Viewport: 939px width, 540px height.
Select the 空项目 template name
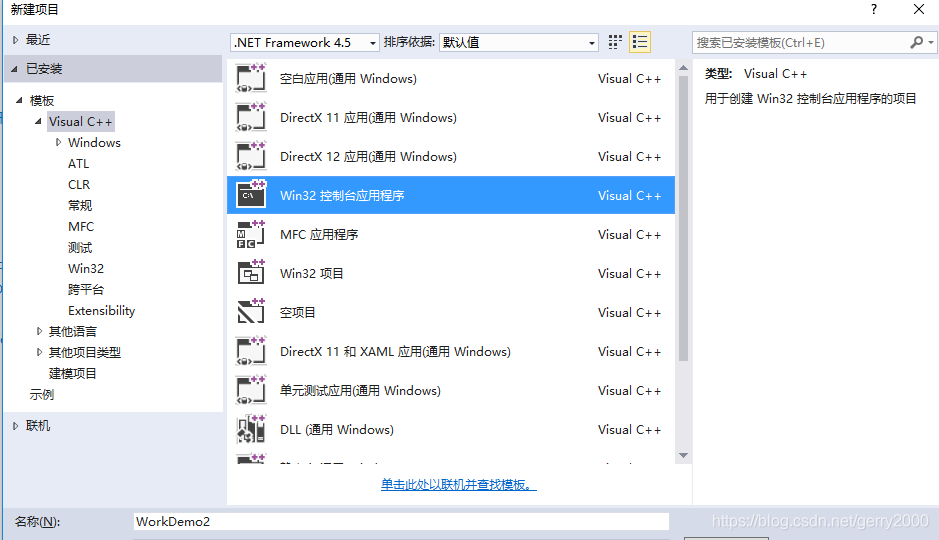coord(297,312)
